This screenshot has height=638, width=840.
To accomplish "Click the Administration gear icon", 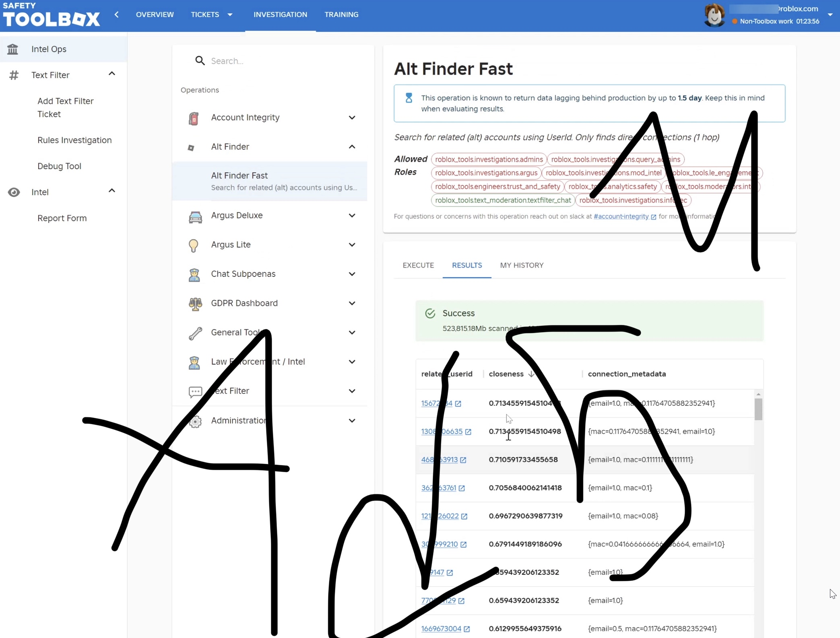I will pos(195,421).
